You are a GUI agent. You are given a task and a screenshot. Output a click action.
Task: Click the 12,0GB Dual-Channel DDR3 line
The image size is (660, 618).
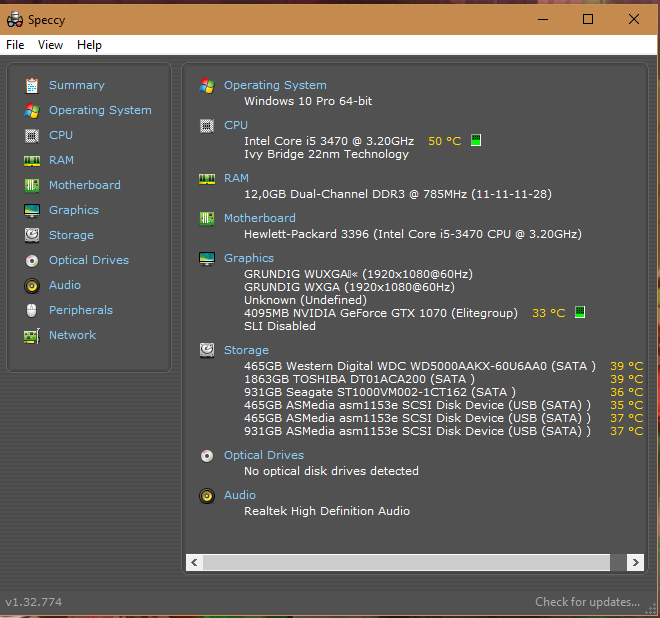[398, 194]
